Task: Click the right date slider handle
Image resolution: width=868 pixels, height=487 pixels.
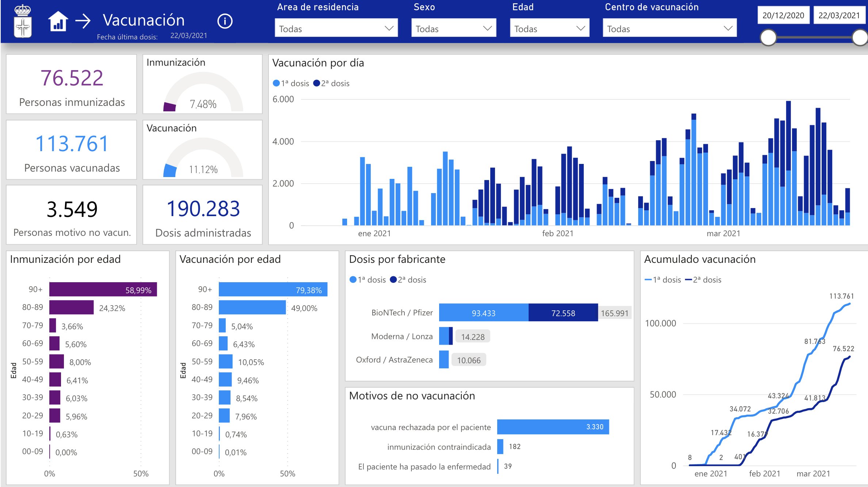Action: pyautogui.click(x=860, y=38)
